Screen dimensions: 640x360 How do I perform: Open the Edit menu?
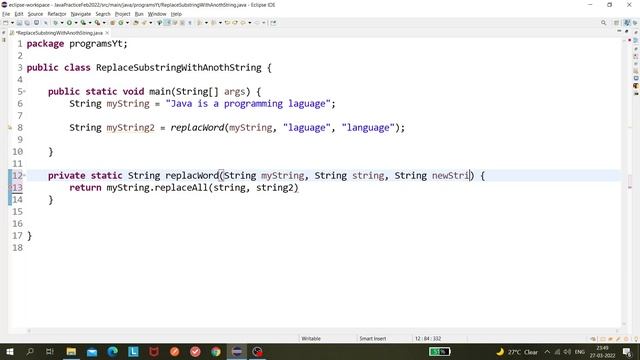click(19, 14)
